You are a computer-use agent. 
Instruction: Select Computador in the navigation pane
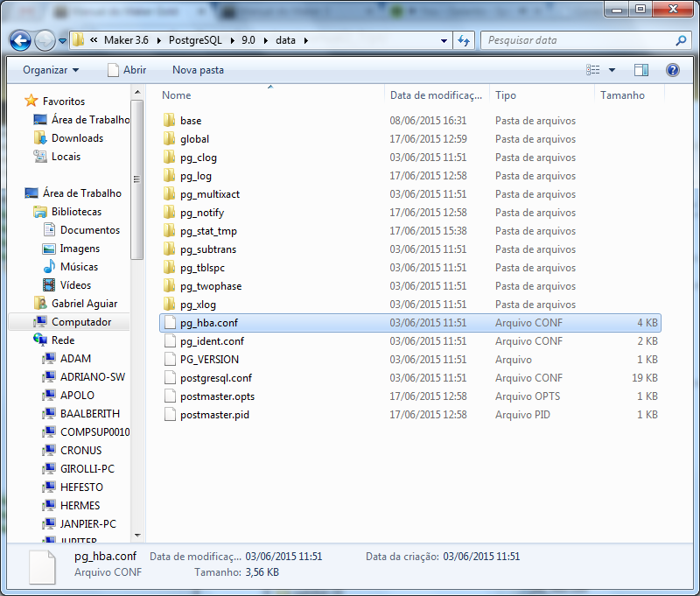[x=80, y=322]
